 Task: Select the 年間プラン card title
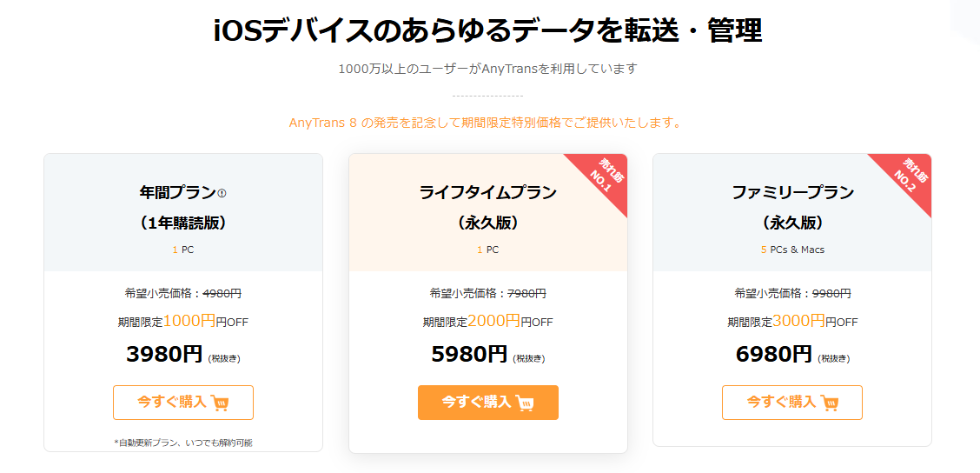177,192
